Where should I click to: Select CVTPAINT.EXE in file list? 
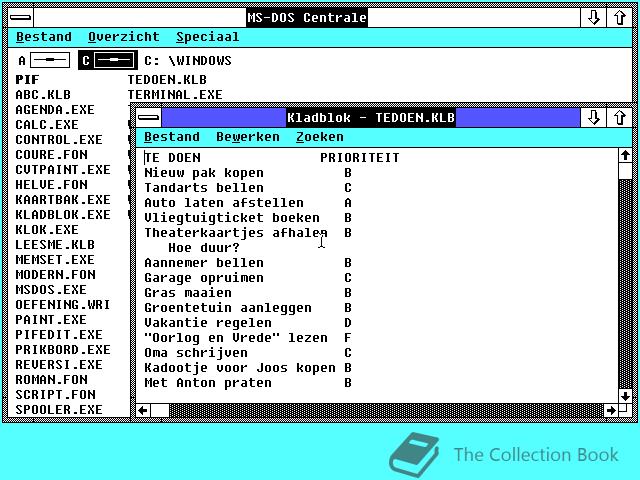point(63,170)
